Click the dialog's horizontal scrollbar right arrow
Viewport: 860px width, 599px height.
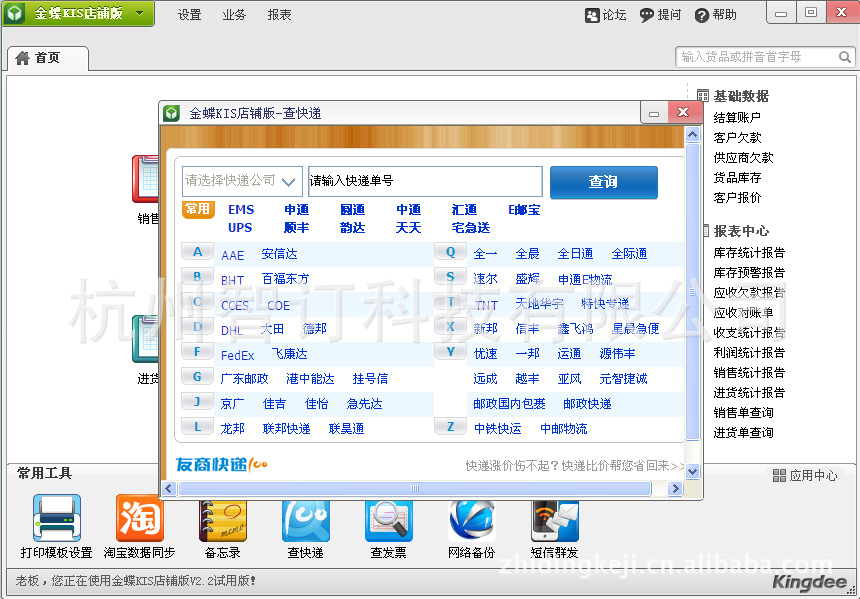tap(676, 489)
